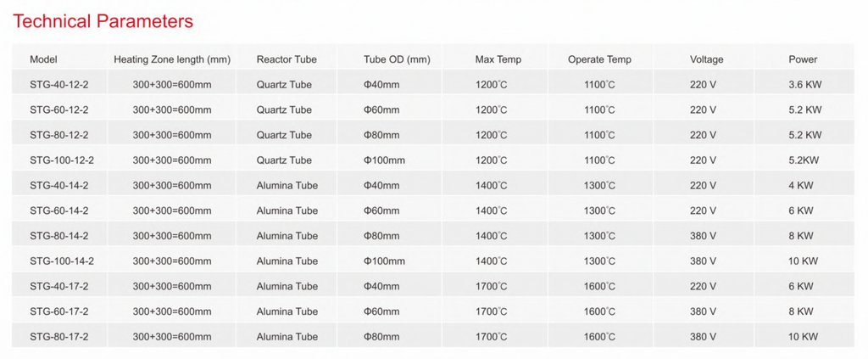Click the Tube OD (mm) header
Viewport: 868px width, 359px height.
[x=397, y=59]
